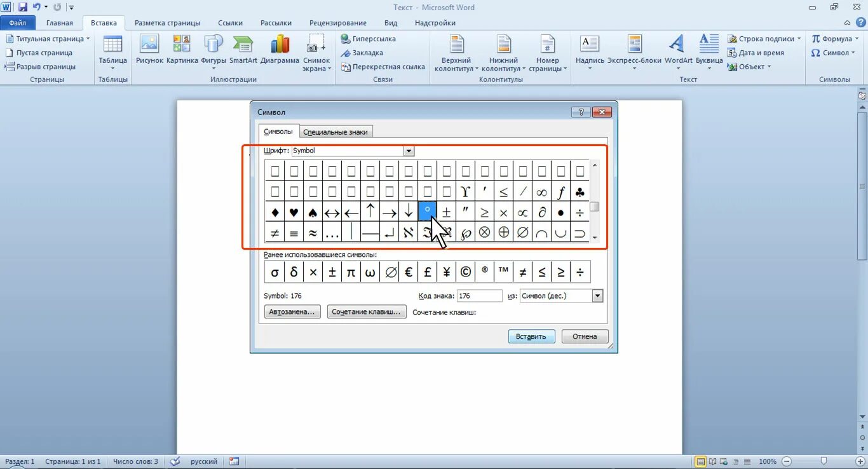Select the club suit symbol in the grid
This screenshot has width=868, height=469.
[580, 191]
